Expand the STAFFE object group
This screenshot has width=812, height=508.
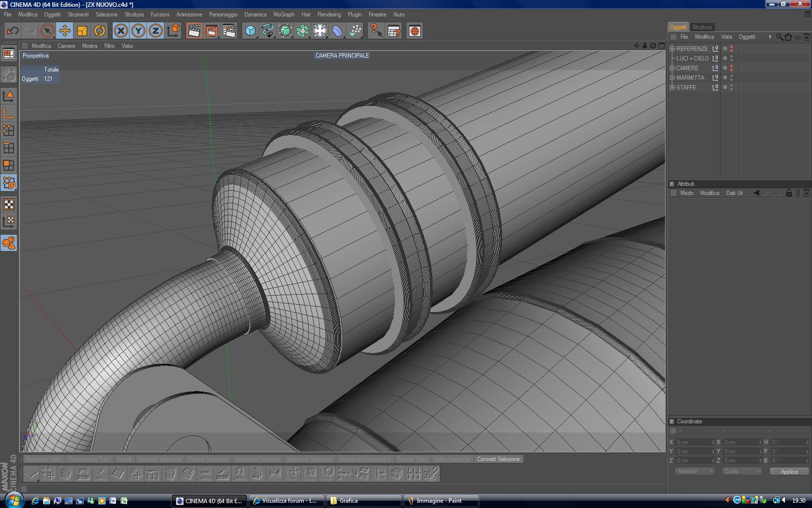click(672, 87)
